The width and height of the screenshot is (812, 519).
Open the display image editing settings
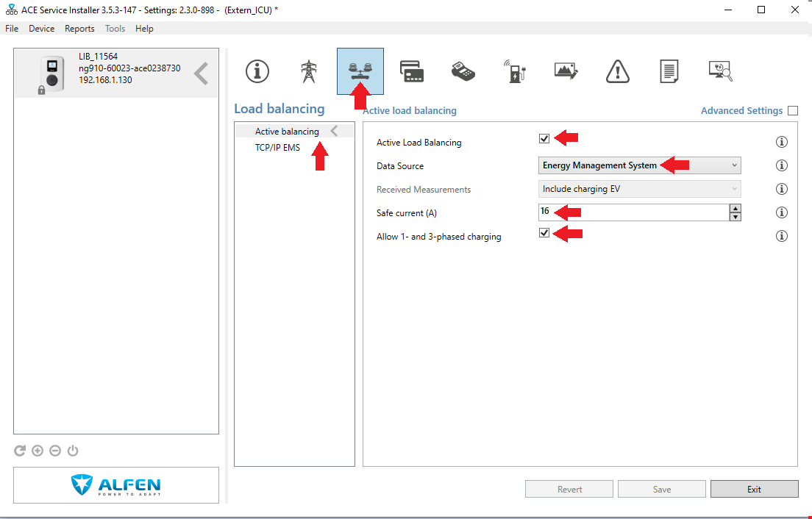566,71
